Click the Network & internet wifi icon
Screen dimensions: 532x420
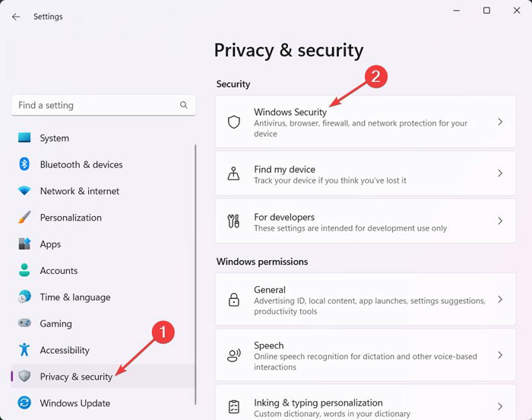tap(24, 191)
